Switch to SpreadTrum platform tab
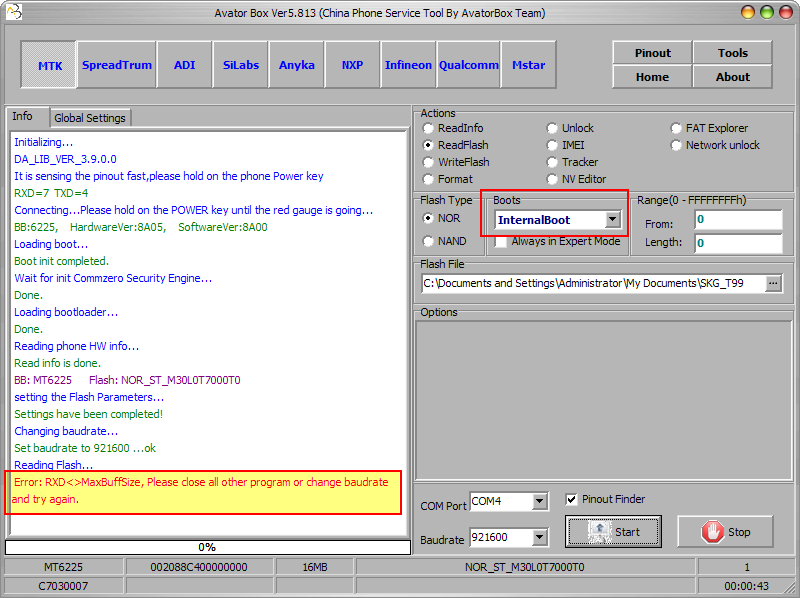 117,65
